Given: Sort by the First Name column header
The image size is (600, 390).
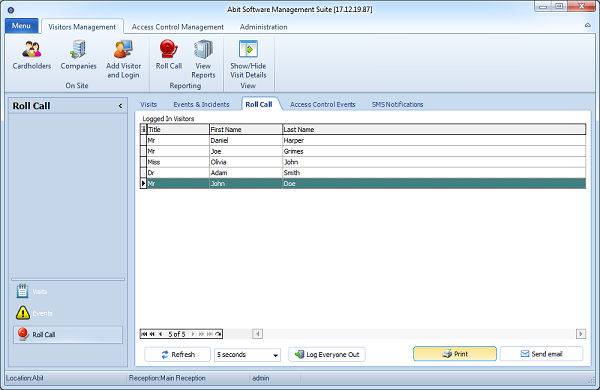Looking at the screenshot, I should click(246, 129).
